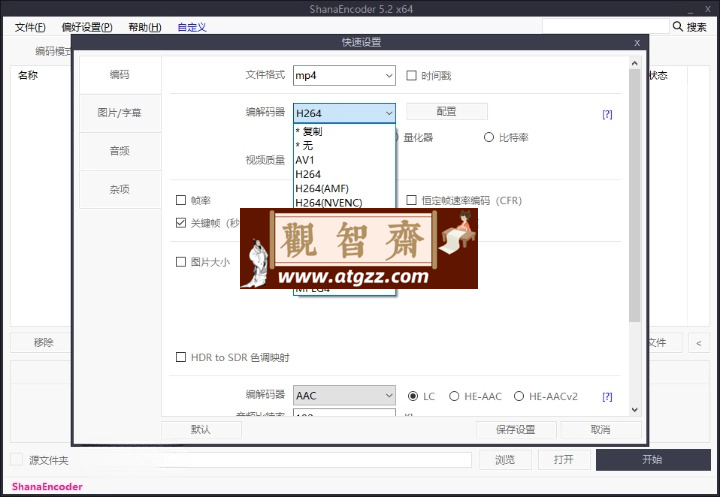Click the ShanaEncoder link text
Viewport: 720px width, 497px height.
(x=47, y=486)
